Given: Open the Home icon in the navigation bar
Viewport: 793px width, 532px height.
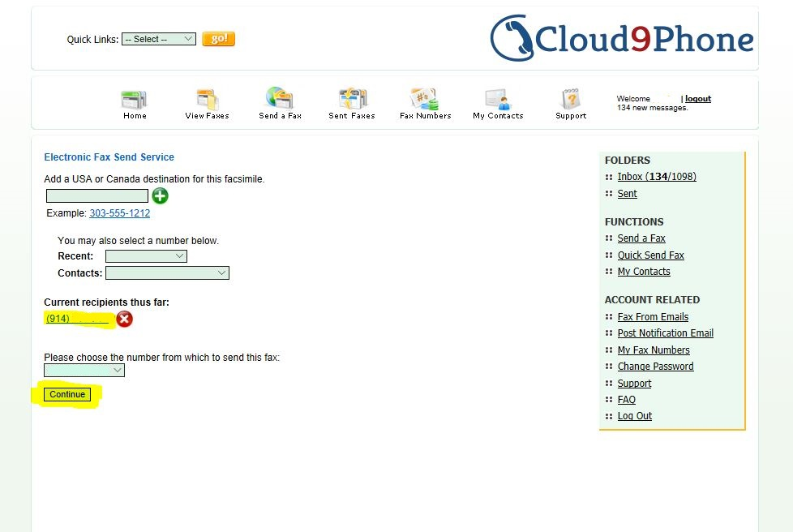Looking at the screenshot, I should (134, 100).
